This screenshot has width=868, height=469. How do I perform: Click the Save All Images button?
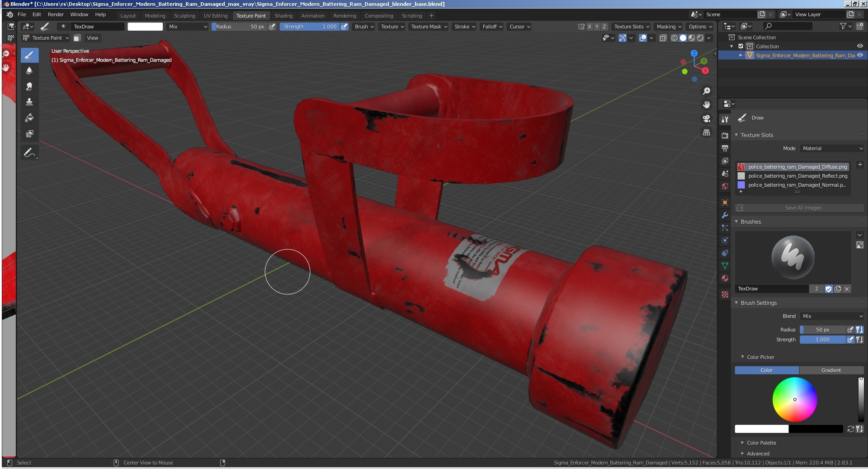(x=803, y=208)
